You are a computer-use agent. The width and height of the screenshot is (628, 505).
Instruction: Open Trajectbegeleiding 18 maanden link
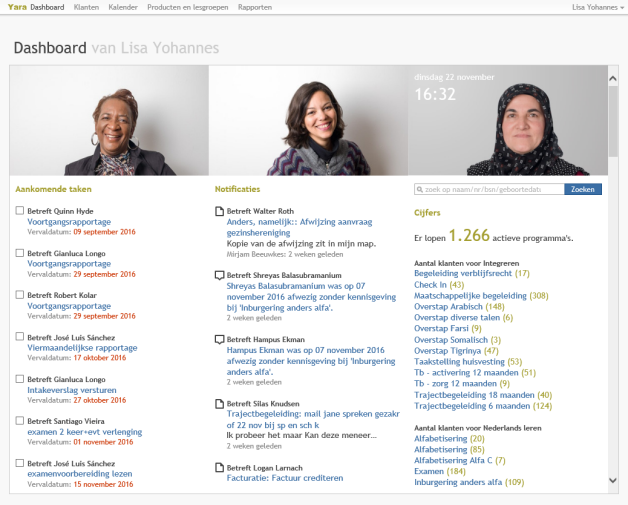[x=474, y=395]
